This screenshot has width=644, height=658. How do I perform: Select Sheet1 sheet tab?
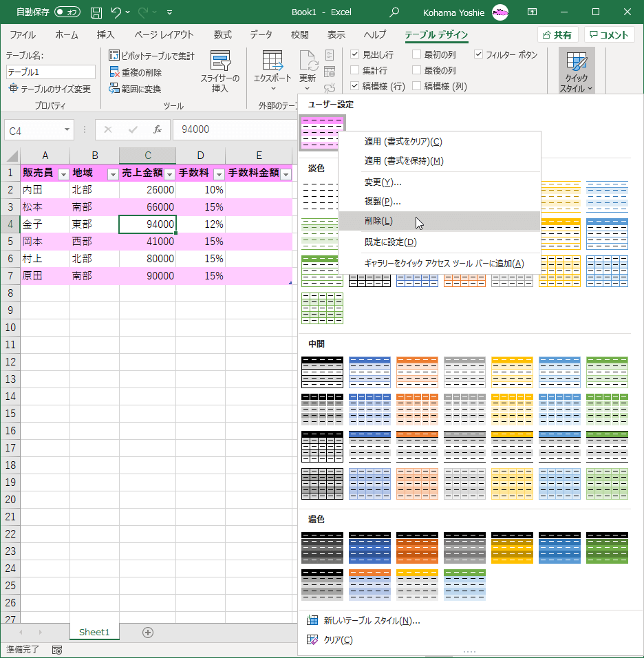(x=94, y=632)
